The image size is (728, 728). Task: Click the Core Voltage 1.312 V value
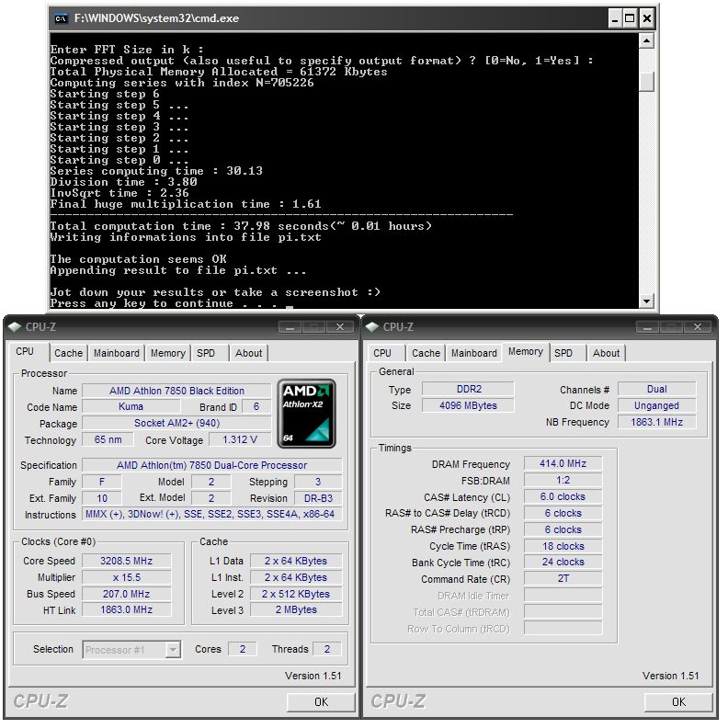click(240, 439)
